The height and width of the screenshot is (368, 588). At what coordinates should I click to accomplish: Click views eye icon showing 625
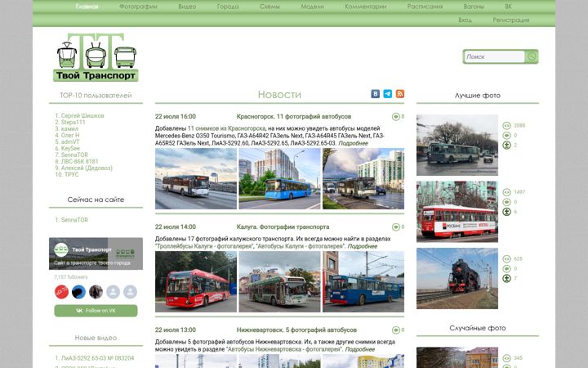click(x=506, y=259)
